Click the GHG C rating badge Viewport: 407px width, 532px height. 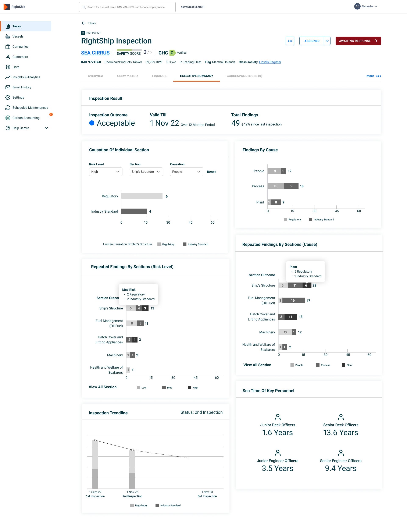click(172, 53)
